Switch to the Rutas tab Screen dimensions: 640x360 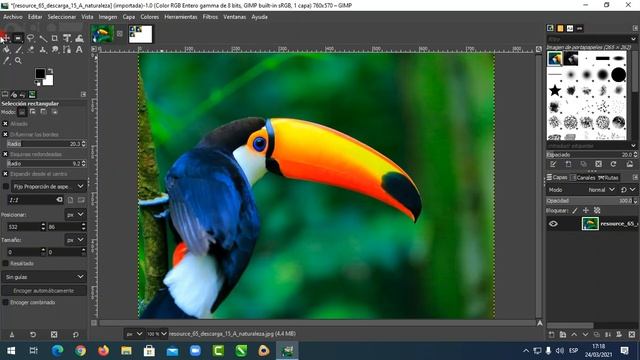[x=608, y=178]
